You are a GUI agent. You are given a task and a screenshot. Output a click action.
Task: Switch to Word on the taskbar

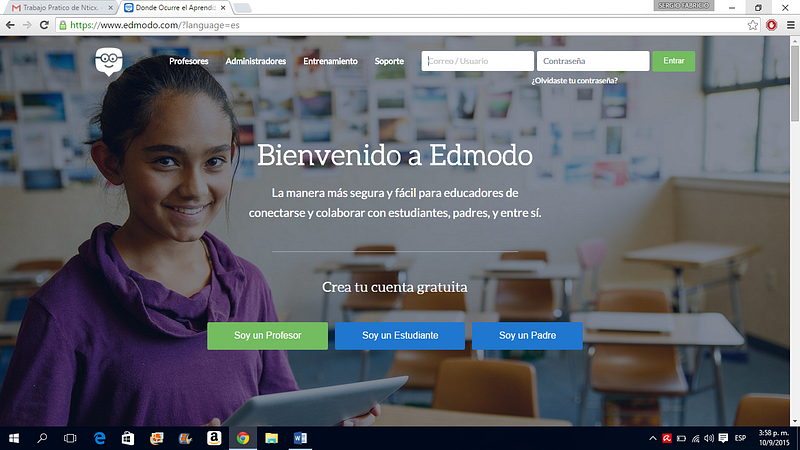(300, 438)
